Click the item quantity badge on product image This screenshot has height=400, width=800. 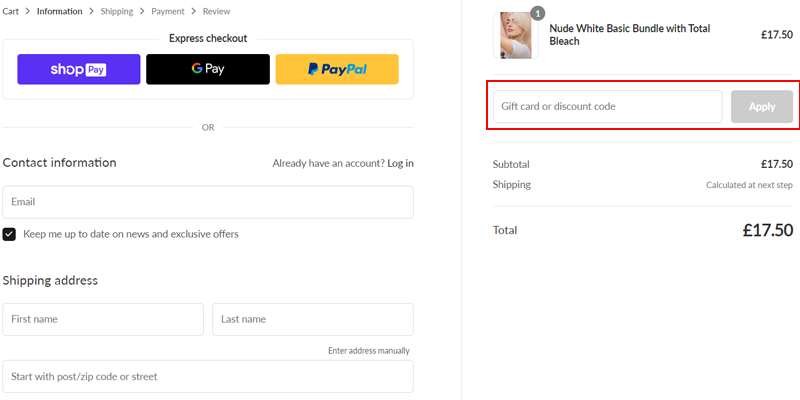point(537,14)
